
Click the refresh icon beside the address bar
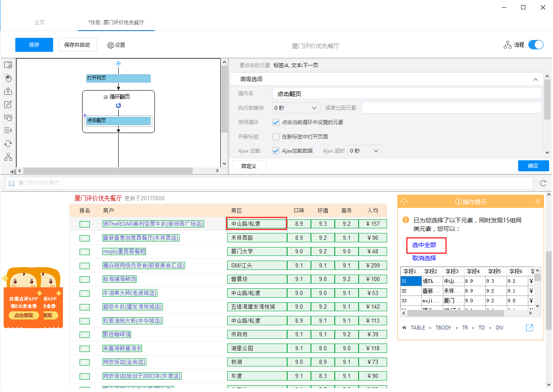point(543,183)
